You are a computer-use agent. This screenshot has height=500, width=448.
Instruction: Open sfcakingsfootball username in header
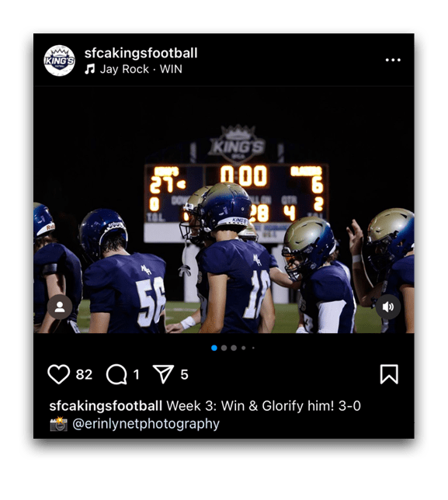tap(141, 53)
